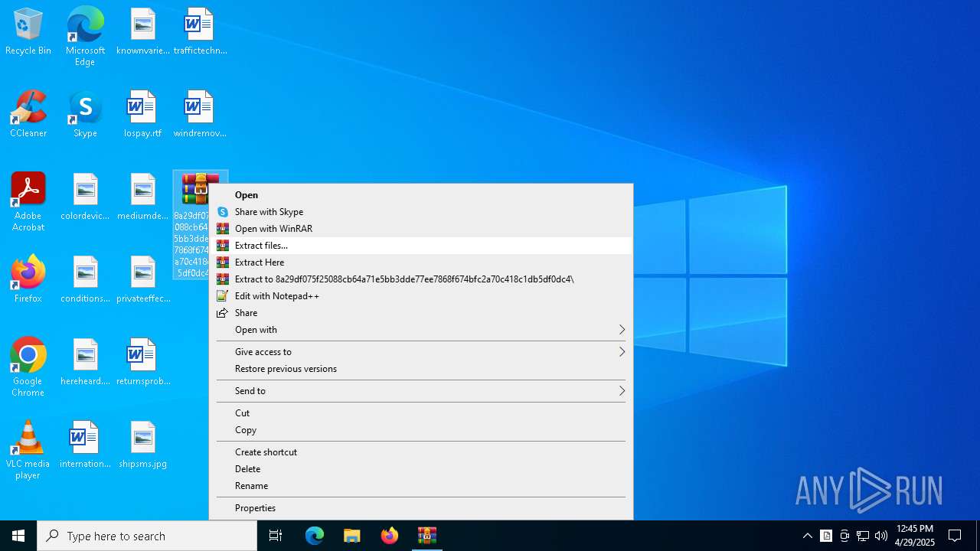Open the clock showing 12:45 PM
Screen dimensions: 980x551
click(x=915, y=536)
